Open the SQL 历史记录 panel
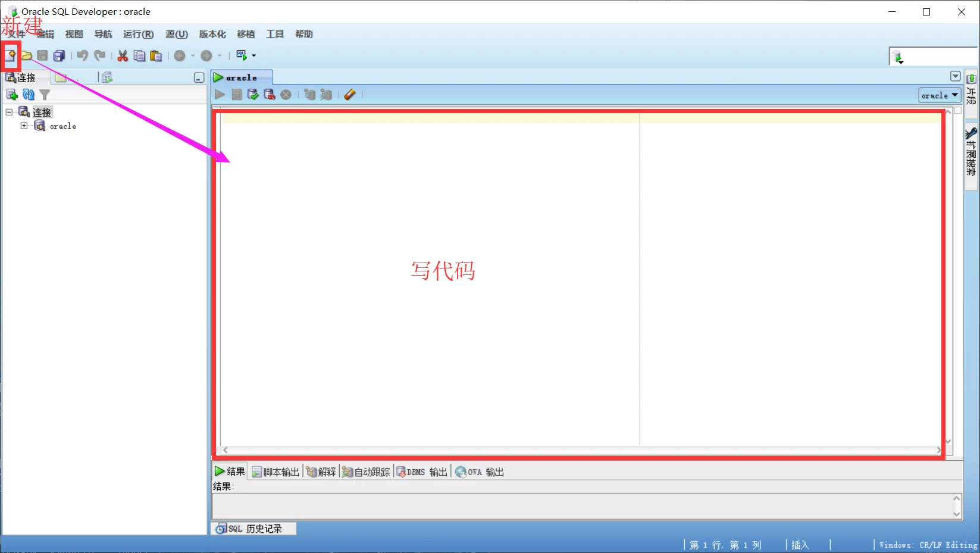The height and width of the screenshot is (553, 980). (253, 529)
